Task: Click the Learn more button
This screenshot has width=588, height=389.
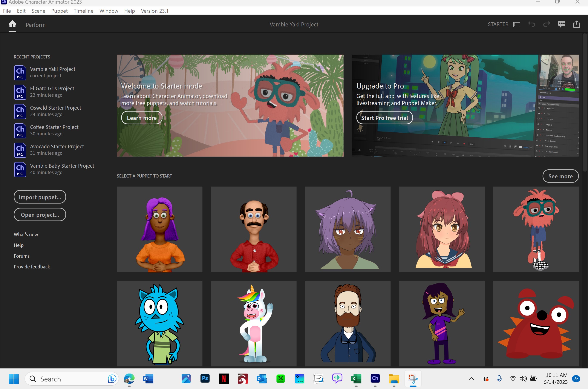Action: coord(141,118)
